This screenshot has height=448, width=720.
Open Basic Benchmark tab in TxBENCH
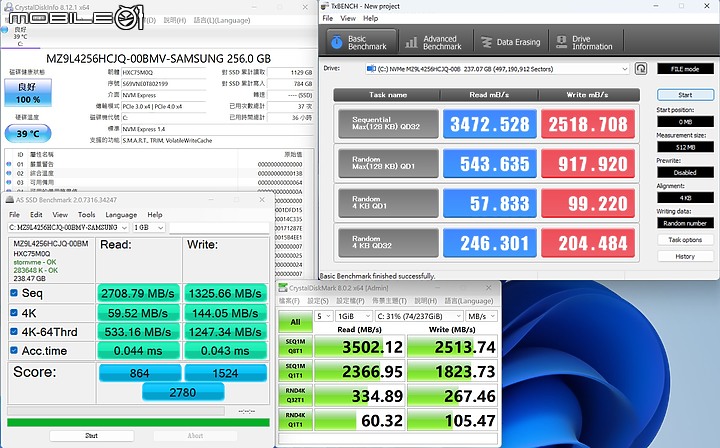(x=361, y=42)
